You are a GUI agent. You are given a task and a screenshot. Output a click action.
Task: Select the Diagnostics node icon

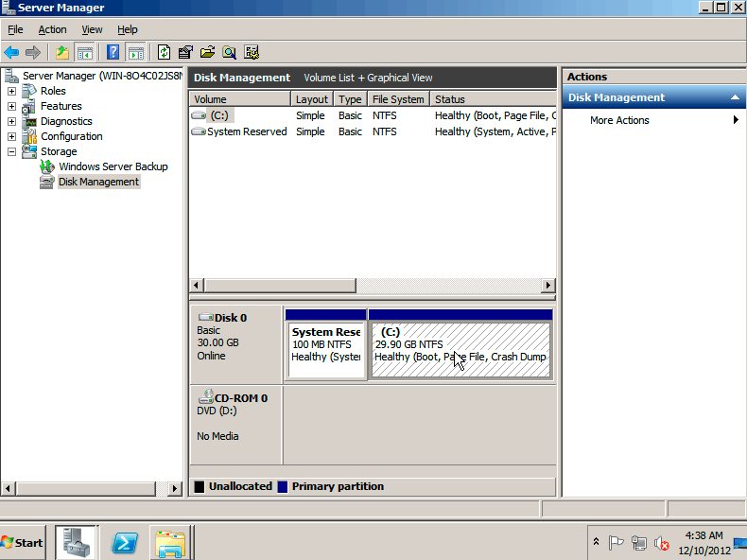[x=29, y=121]
